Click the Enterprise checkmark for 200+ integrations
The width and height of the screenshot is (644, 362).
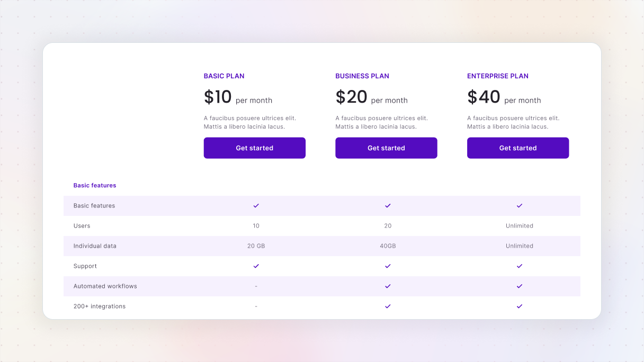pyautogui.click(x=519, y=306)
